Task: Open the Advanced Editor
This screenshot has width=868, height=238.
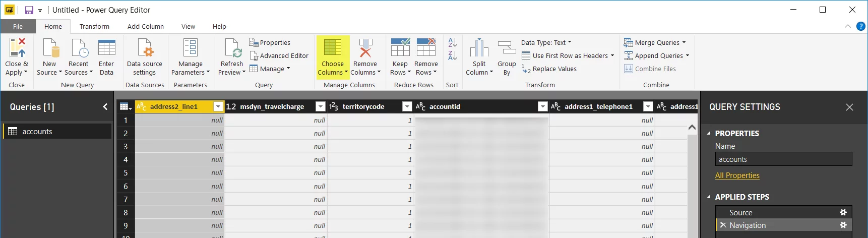Action: (279, 55)
